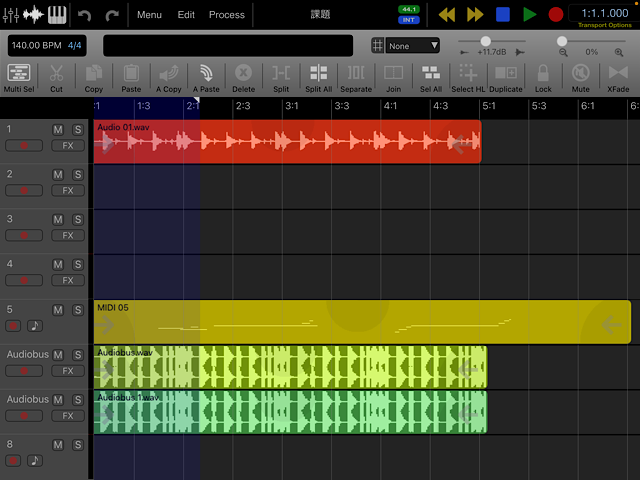The height and width of the screenshot is (480, 640).
Task: Select the MIDI 05 region
Action: (x=362, y=322)
